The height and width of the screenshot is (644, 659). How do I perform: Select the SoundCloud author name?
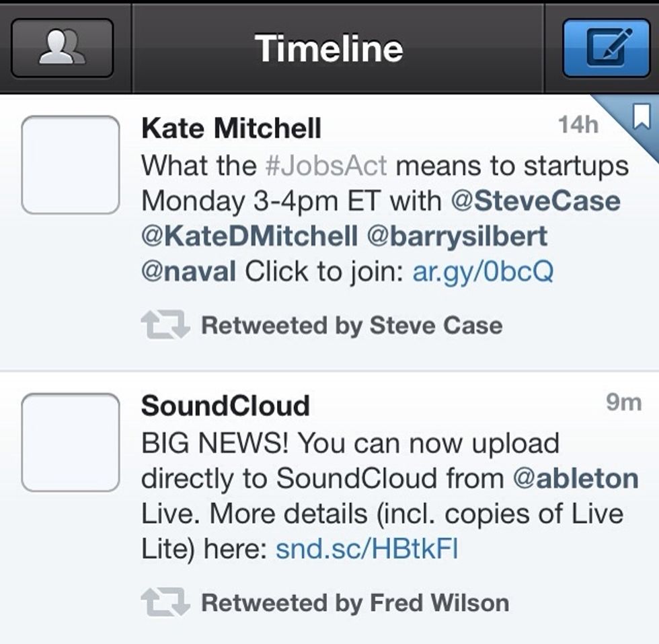coord(225,406)
